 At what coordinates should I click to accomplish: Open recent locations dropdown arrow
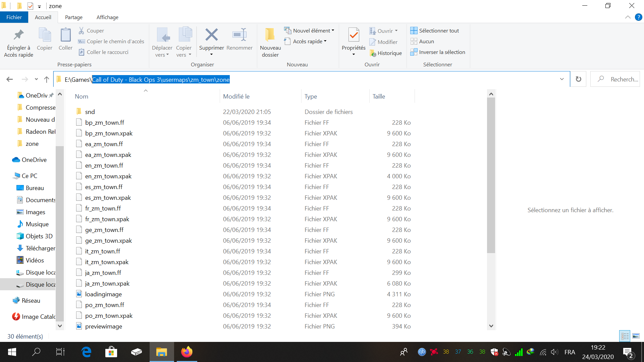click(36, 79)
